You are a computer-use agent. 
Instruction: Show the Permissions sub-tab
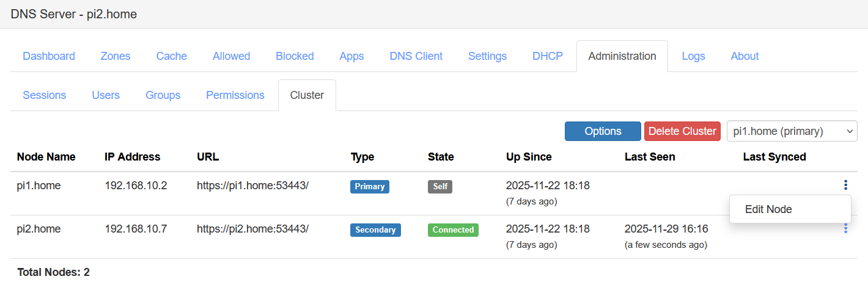(235, 95)
